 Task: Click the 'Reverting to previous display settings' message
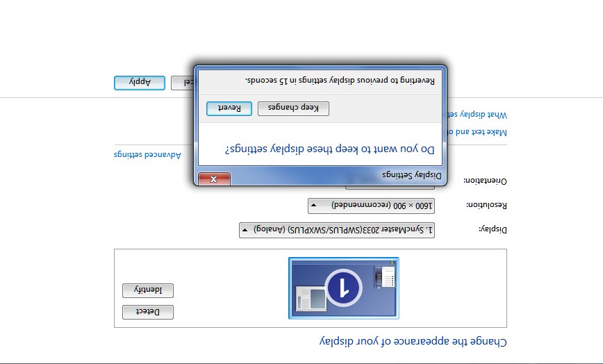click(340, 81)
